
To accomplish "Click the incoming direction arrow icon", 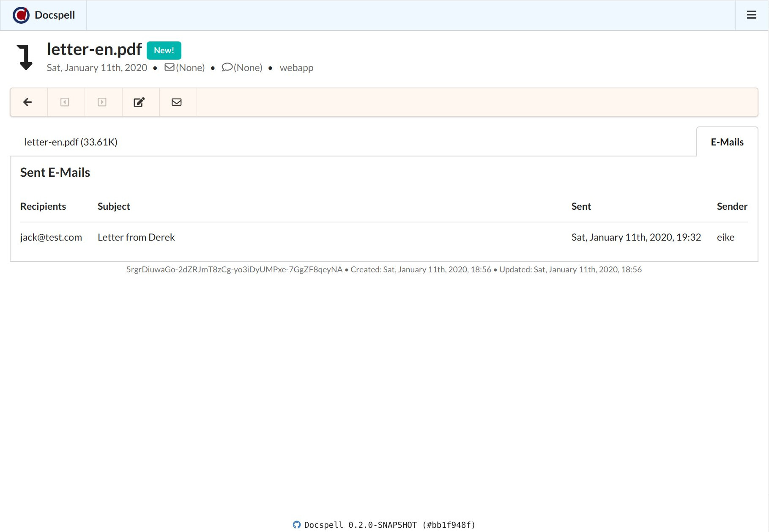I will click(25, 57).
